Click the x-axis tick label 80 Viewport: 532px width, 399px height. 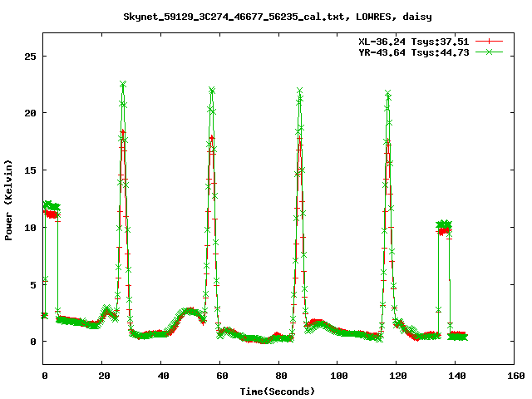(281, 376)
